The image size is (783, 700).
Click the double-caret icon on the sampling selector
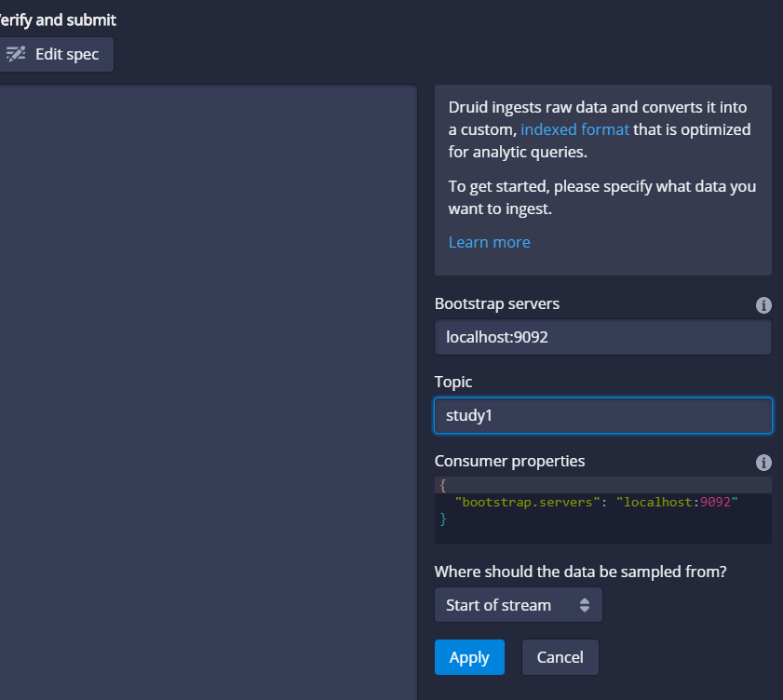click(587, 604)
